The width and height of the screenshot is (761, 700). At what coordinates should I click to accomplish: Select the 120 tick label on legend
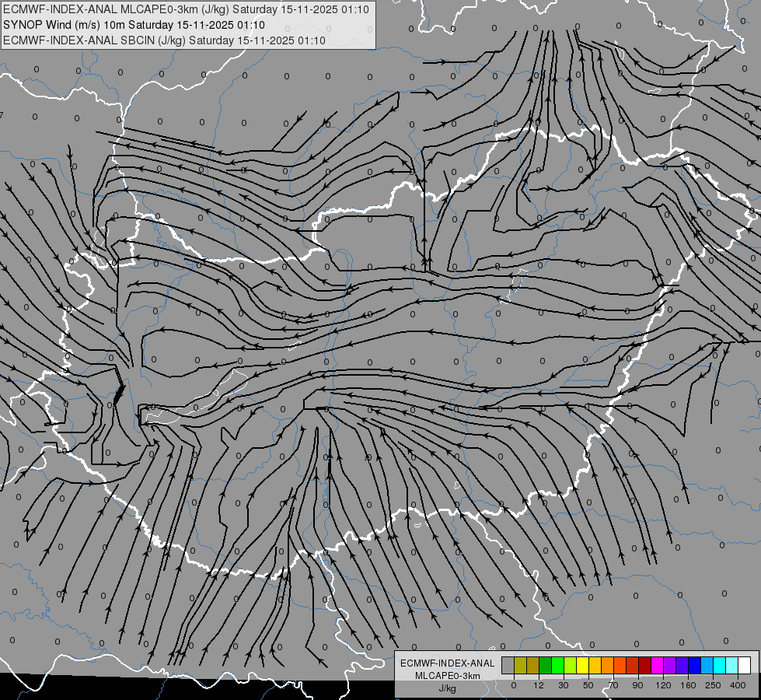663,685
